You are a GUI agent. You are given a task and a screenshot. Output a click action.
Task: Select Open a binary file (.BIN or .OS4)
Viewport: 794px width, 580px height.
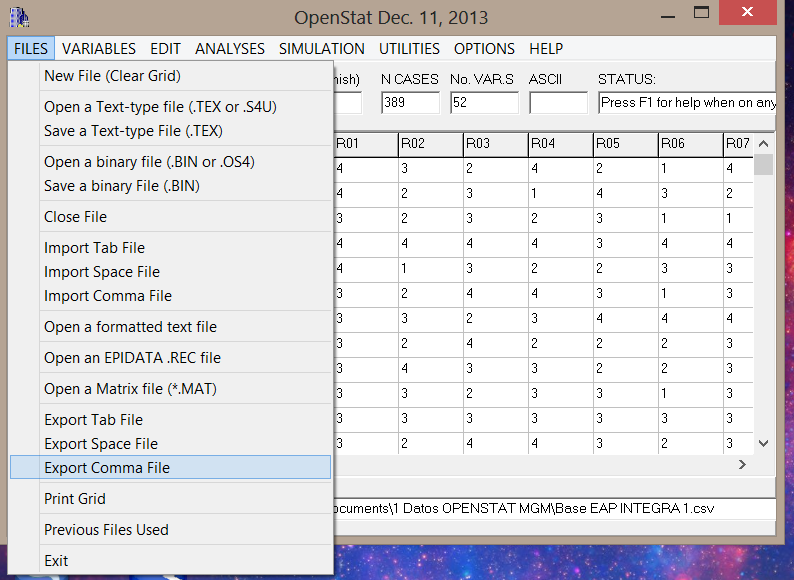170,162
